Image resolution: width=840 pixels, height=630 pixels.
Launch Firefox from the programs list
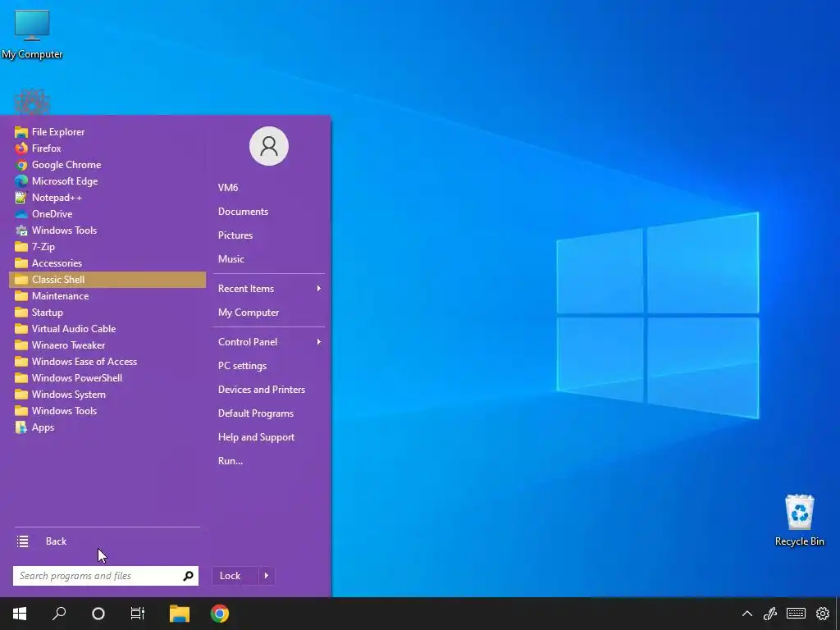[107, 148]
